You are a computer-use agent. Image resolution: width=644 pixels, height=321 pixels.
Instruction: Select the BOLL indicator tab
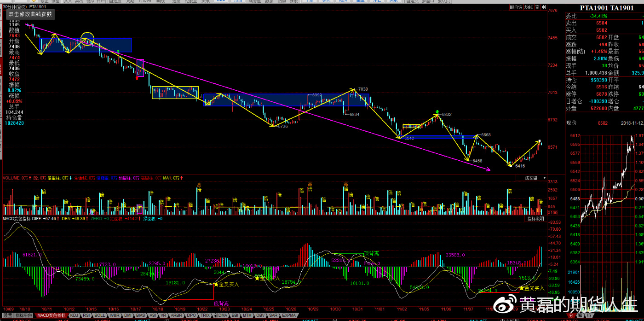click(100, 315)
